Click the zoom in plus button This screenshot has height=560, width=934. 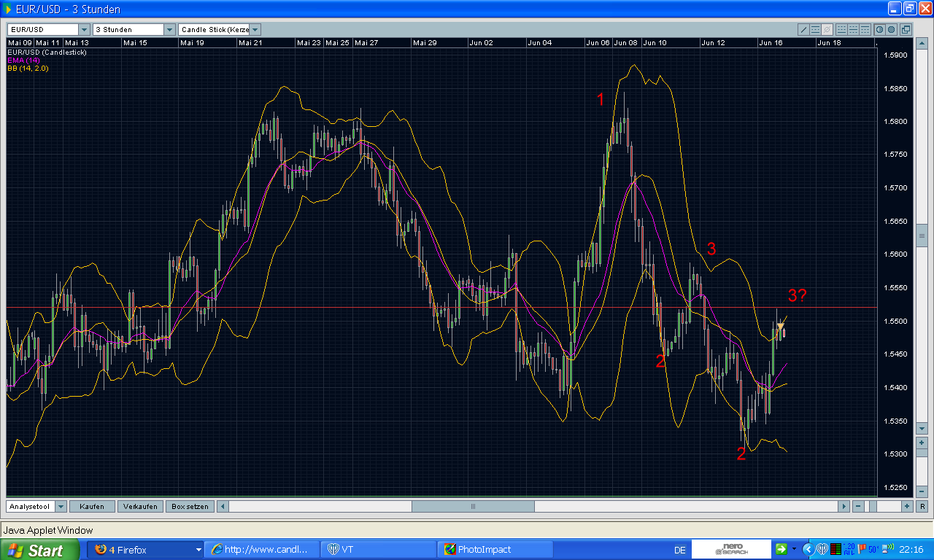click(x=907, y=506)
